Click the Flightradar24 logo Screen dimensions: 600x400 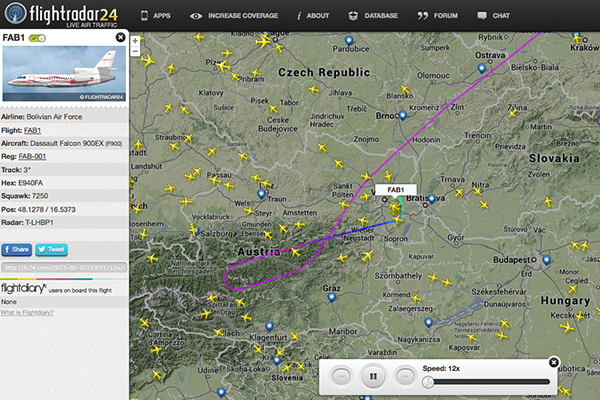61,15
